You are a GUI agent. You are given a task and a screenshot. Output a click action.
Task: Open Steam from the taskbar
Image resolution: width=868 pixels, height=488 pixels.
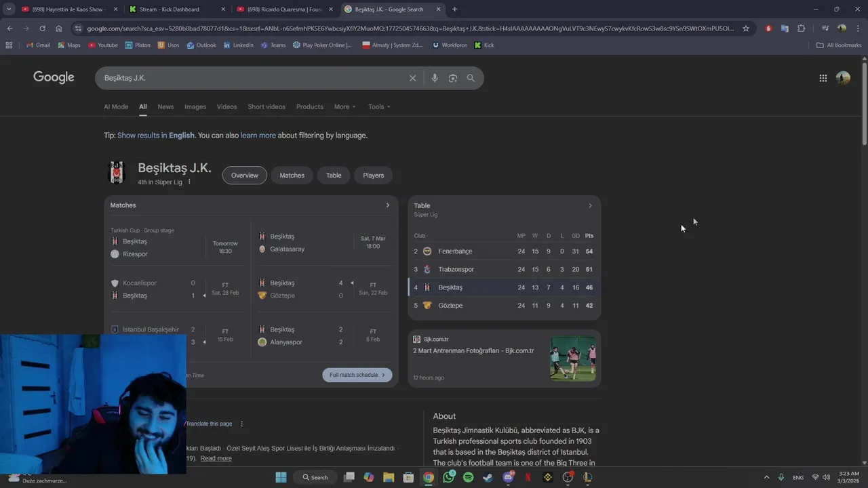tap(488, 477)
